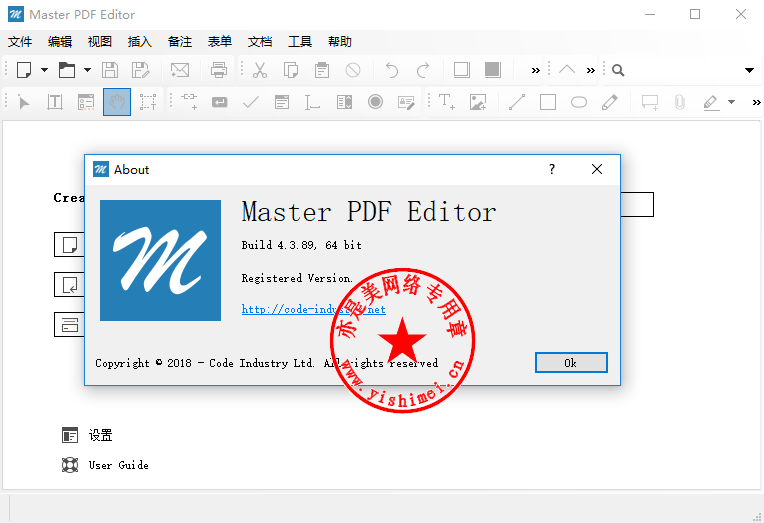Open the 表单 menu
Screen dimensions: 764x523
tap(220, 42)
